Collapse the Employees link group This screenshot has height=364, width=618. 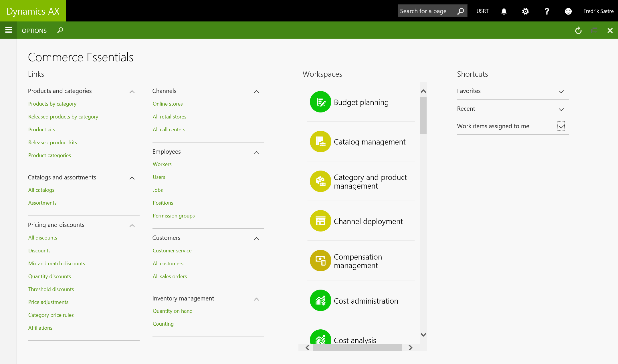256,152
